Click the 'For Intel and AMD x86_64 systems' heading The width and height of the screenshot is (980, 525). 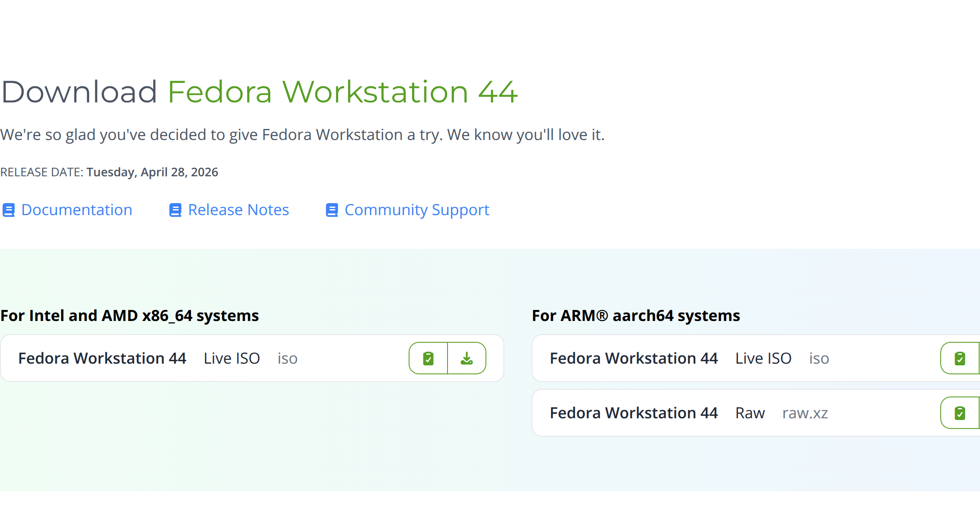(x=129, y=316)
